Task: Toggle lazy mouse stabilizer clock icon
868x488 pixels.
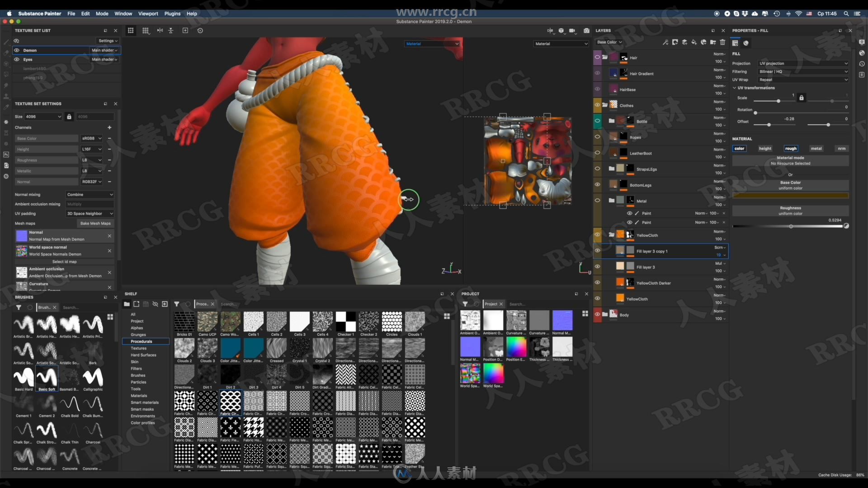Action: point(200,30)
